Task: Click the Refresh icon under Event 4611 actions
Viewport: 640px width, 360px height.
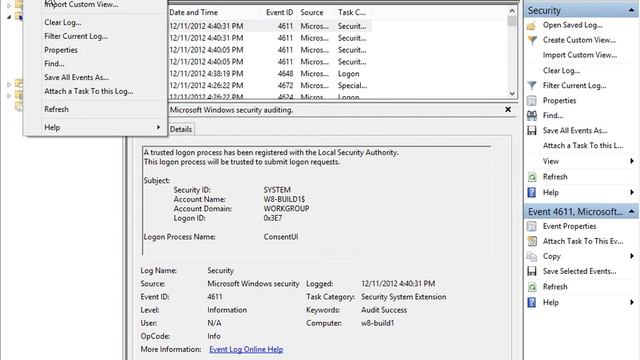Action: point(532,287)
